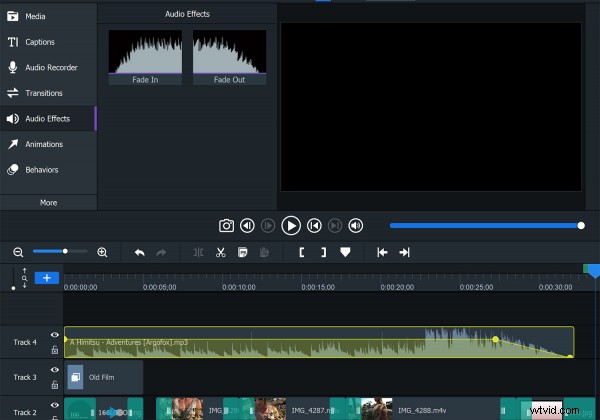Set out-point with right bracket
This screenshot has height=420, width=600.
(x=324, y=252)
